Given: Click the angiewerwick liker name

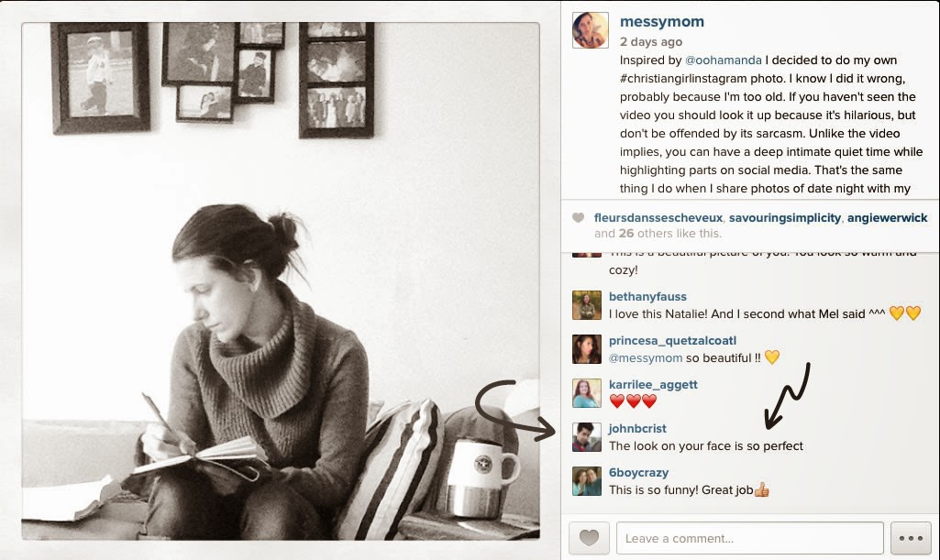Looking at the screenshot, I should [x=887, y=218].
